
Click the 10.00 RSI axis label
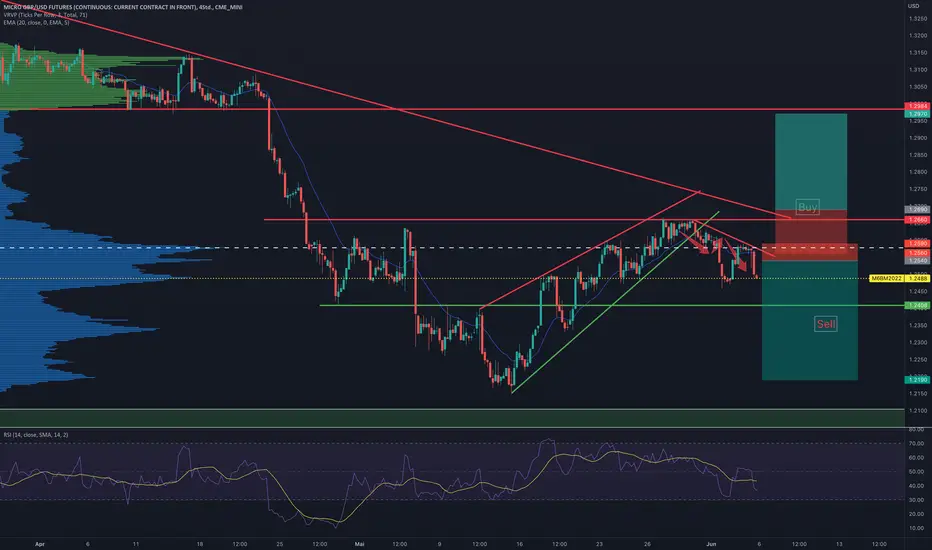point(916,528)
